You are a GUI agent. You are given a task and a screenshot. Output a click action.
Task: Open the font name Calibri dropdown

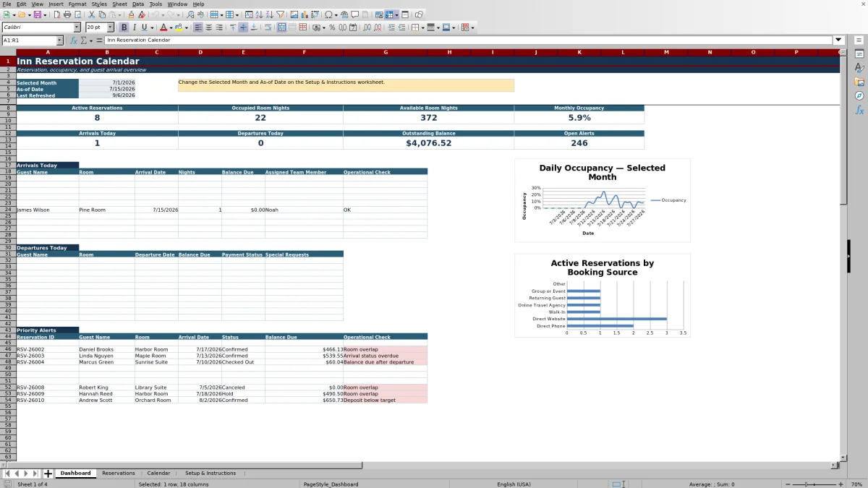tap(77, 27)
